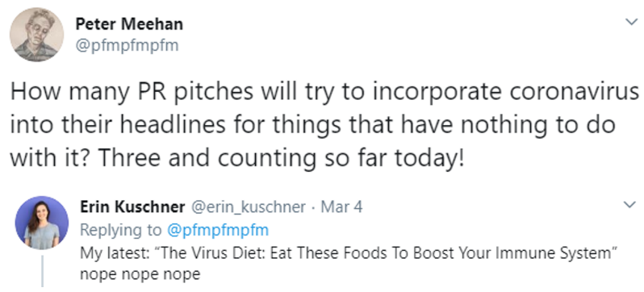This screenshot has width=644, height=292.
Task: Click the 'nope nope nope' line
Action: point(140,274)
